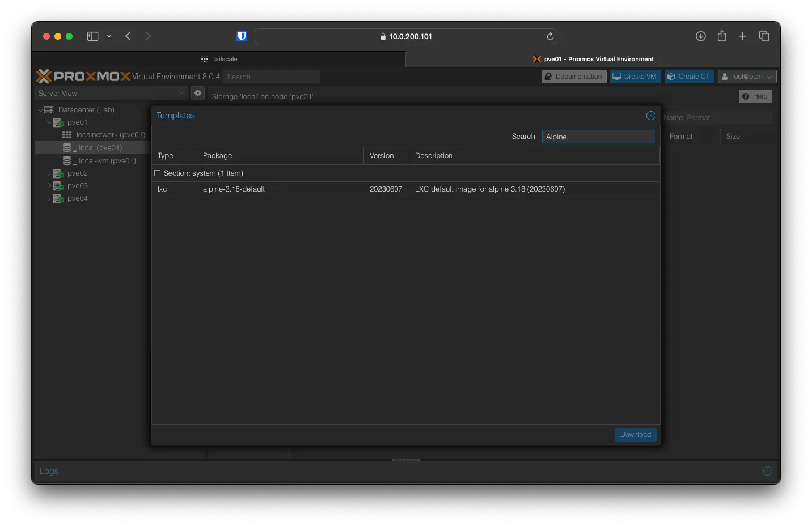Screen dimensions: 812x526
Task: Click the pve02 node icon
Action: click(58, 173)
